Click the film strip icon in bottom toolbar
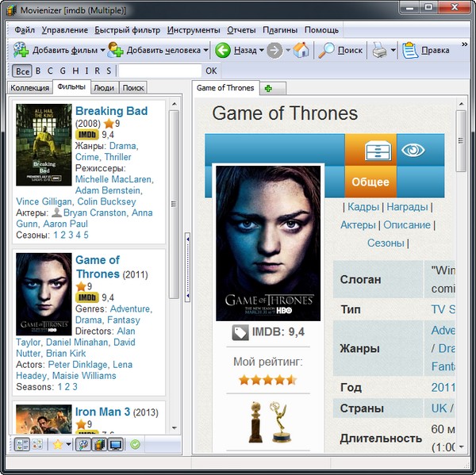Screen dimensions: 476x475 tap(99, 444)
